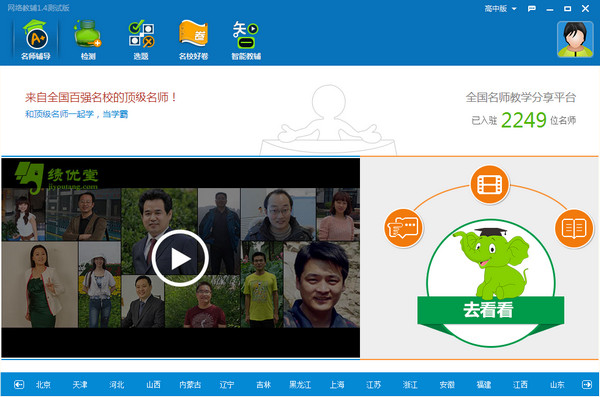Open the 智能教辅 section
600x397 pixels.
click(246, 40)
